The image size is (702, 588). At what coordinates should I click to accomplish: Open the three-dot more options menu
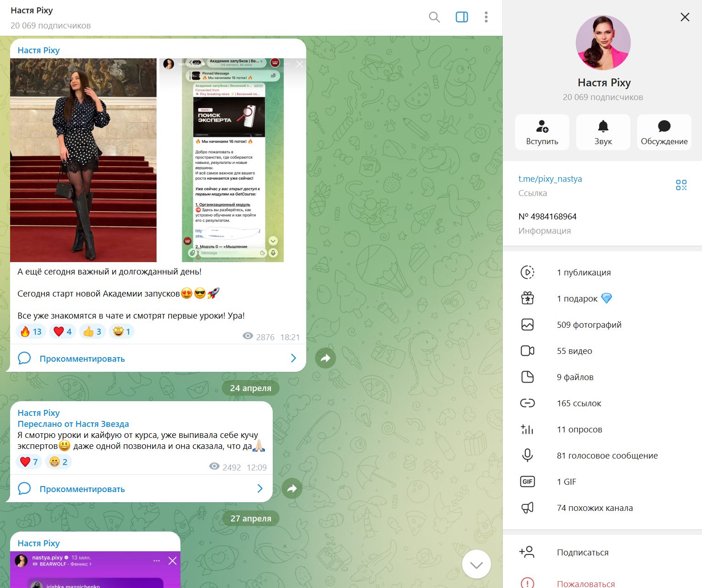pyautogui.click(x=486, y=17)
